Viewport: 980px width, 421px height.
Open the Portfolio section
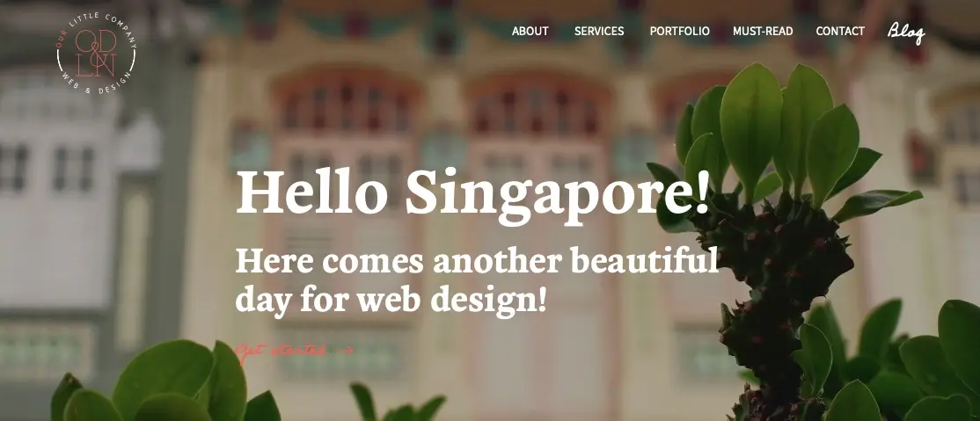pos(679,32)
